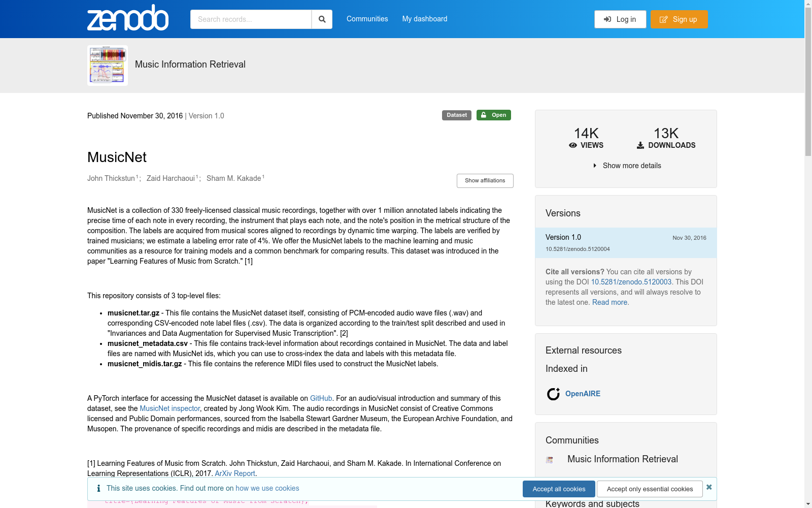This screenshot has height=508, width=812.
Task: Accept all cookies
Action: [x=559, y=489]
